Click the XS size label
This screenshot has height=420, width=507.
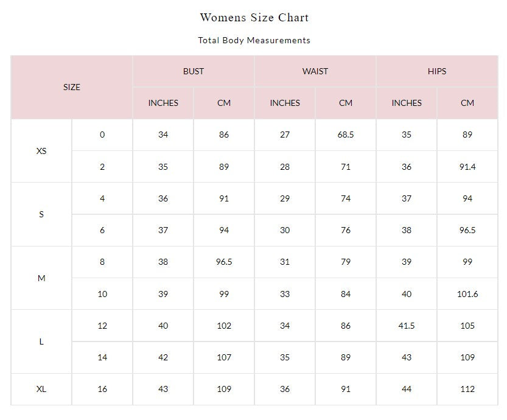[x=41, y=151]
